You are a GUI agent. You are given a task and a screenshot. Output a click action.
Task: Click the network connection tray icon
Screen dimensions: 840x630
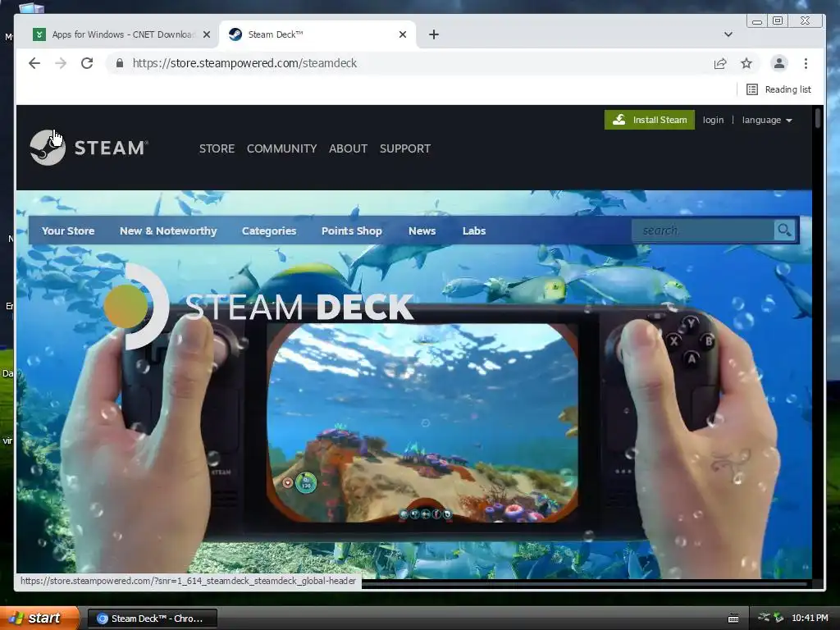764,617
